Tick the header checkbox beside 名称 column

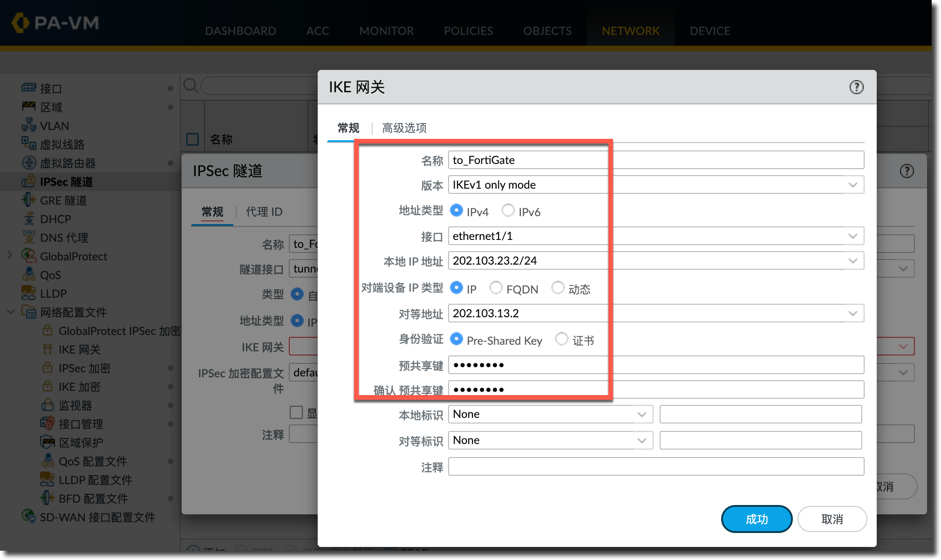point(192,139)
